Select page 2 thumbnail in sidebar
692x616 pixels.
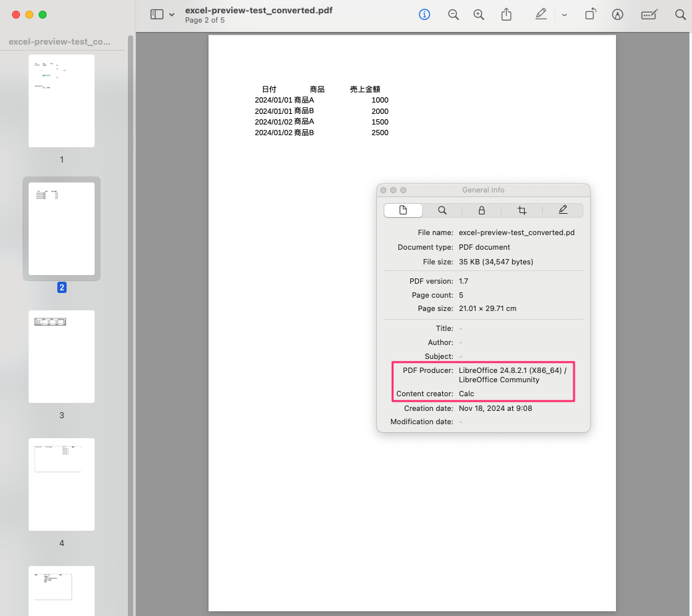[x=61, y=228]
